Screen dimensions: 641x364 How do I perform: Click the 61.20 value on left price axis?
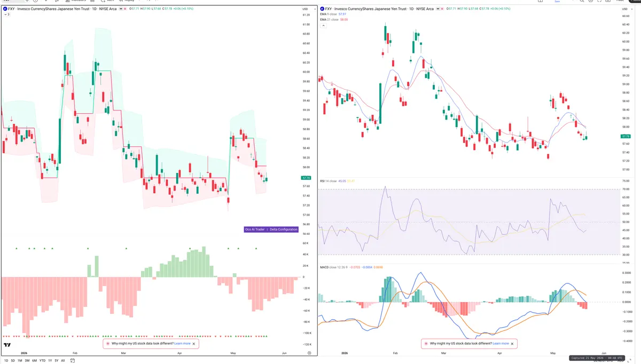(x=306, y=15)
